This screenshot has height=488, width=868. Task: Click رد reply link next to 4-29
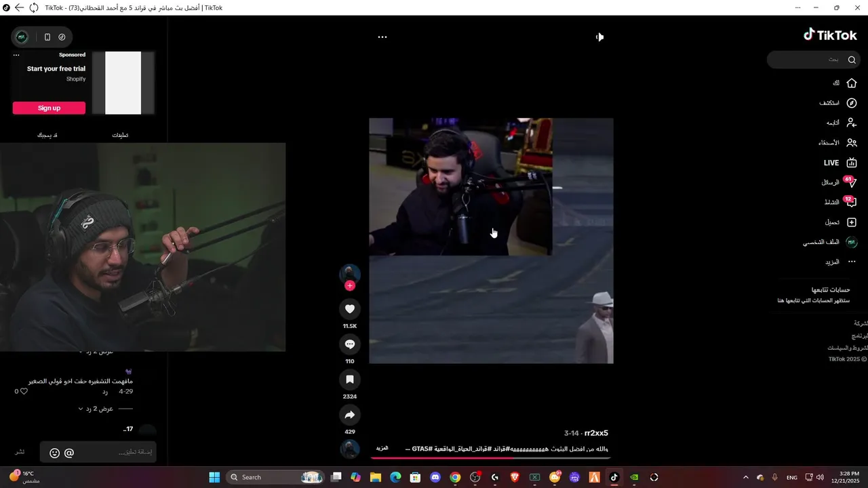pyautogui.click(x=105, y=392)
